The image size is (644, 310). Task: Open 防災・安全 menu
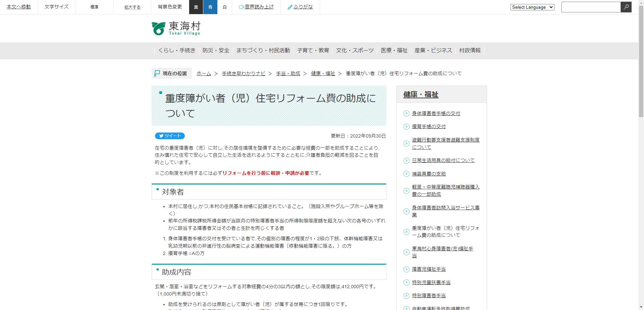pos(216,50)
